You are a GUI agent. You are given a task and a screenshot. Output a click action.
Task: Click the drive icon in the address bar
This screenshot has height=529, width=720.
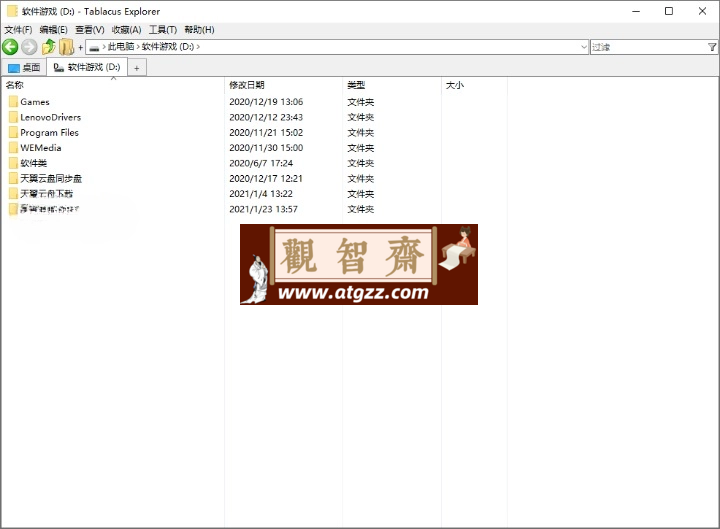(x=94, y=47)
